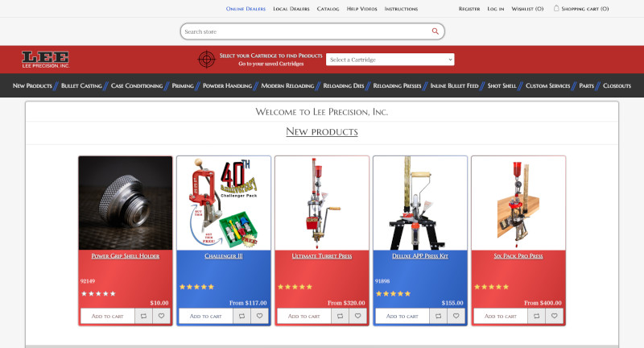Image resolution: width=644 pixels, height=348 pixels.
Task: Click Log in link
Action: coord(496,9)
